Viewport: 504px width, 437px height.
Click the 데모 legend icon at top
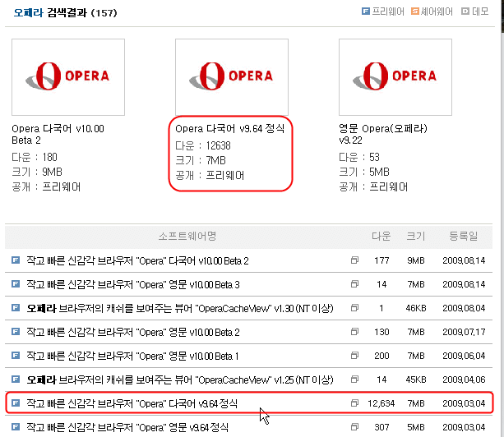pos(465,11)
